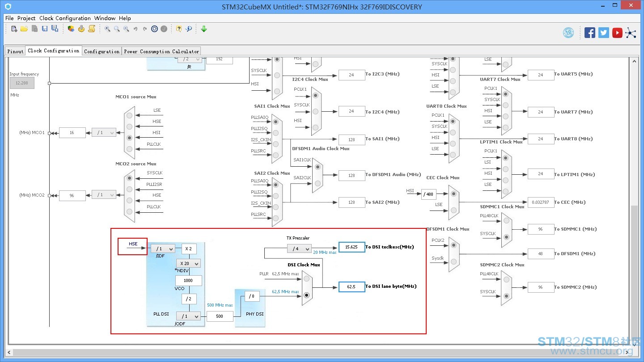The image size is (644, 362).
Task: Click the ST network star icon
Action: point(631,33)
